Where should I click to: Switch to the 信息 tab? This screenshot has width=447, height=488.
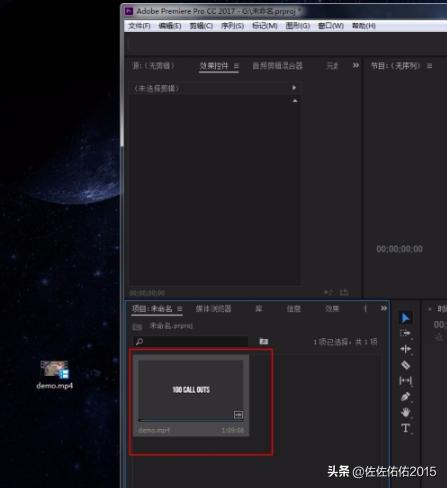[294, 309]
